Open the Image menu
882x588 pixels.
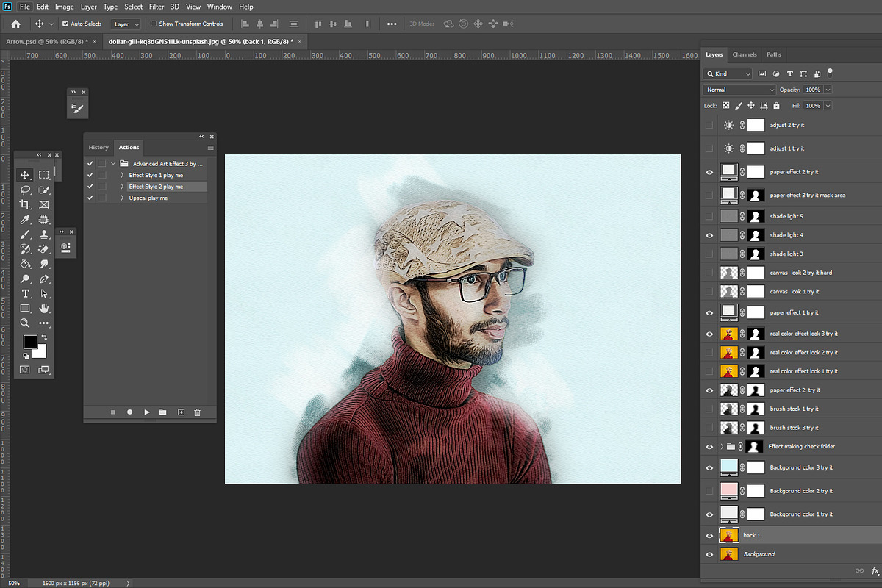pyautogui.click(x=65, y=7)
